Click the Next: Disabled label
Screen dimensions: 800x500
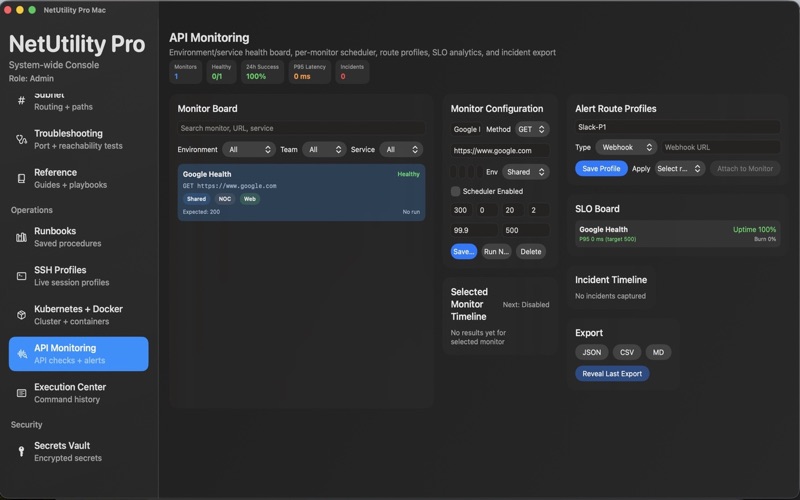[526, 305]
